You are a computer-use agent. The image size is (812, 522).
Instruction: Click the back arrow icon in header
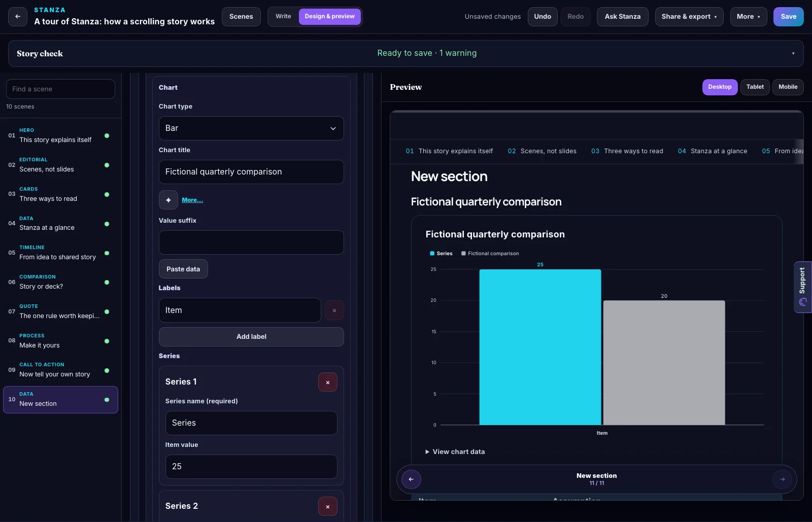tap(18, 17)
